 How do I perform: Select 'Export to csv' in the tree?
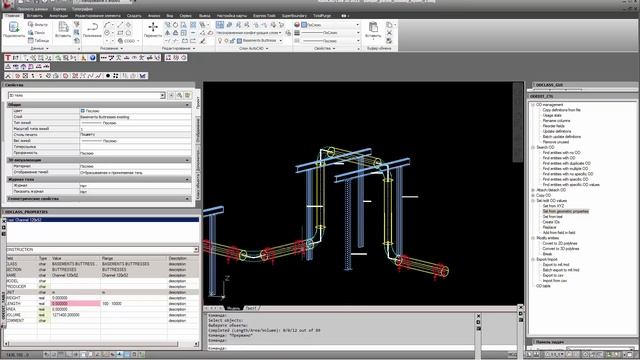click(553, 276)
